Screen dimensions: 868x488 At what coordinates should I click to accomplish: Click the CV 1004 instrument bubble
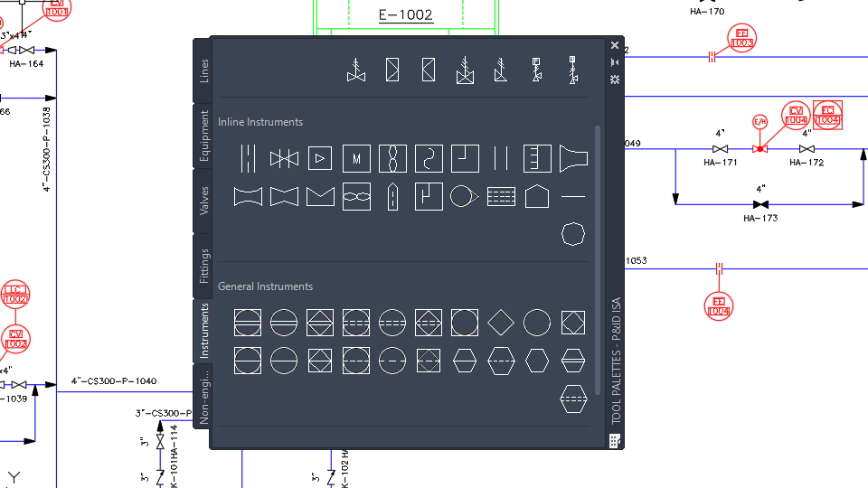click(796, 116)
